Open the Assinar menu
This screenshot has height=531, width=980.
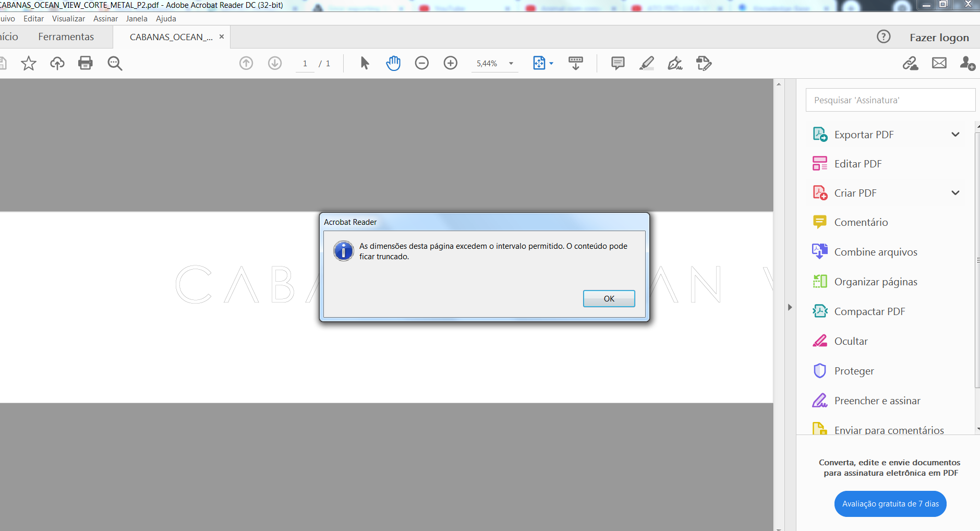(105, 19)
